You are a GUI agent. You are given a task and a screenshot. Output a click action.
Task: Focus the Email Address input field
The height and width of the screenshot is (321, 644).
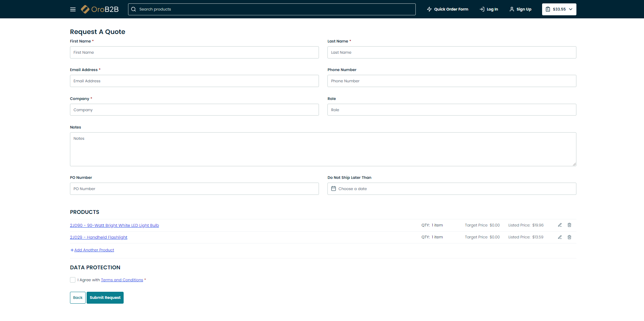(194, 81)
